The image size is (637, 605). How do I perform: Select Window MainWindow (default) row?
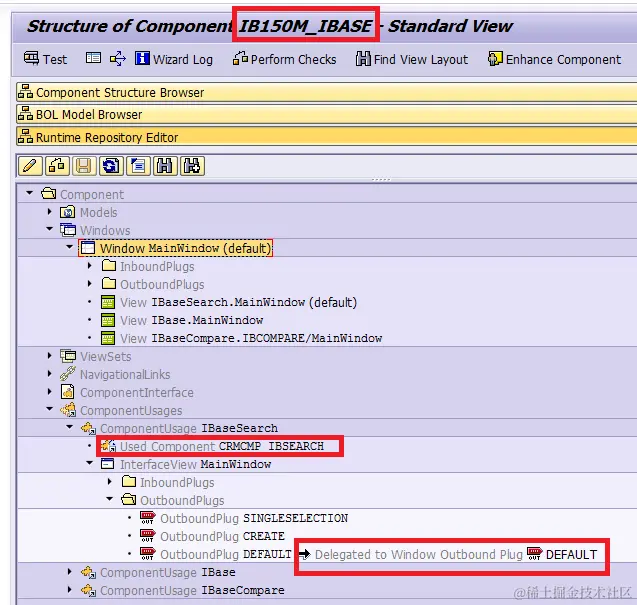pyautogui.click(x=176, y=248)
